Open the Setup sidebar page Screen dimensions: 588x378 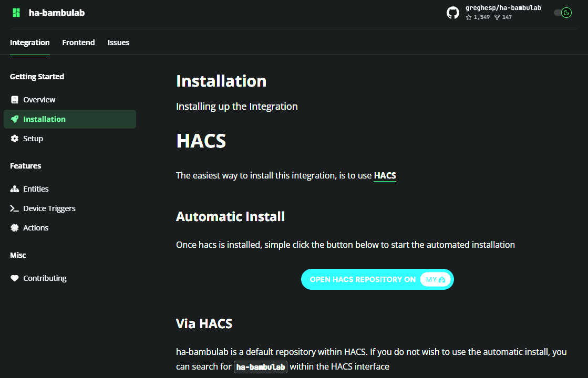tap(70, 139)
